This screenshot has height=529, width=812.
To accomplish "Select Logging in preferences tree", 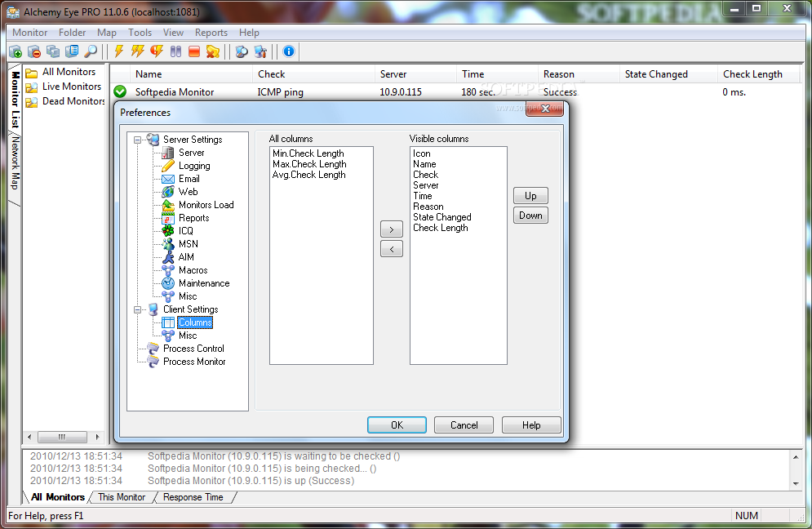I will click(194, 166).
